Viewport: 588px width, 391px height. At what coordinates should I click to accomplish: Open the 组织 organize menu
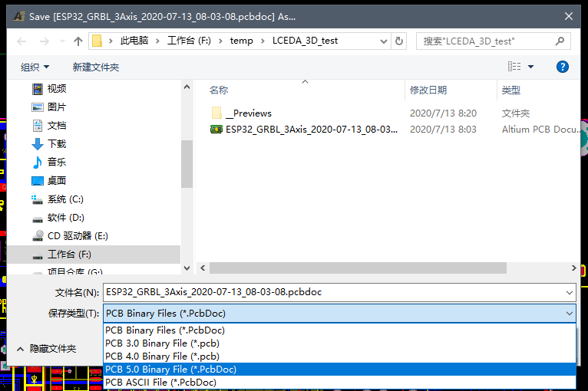[35, 67]
